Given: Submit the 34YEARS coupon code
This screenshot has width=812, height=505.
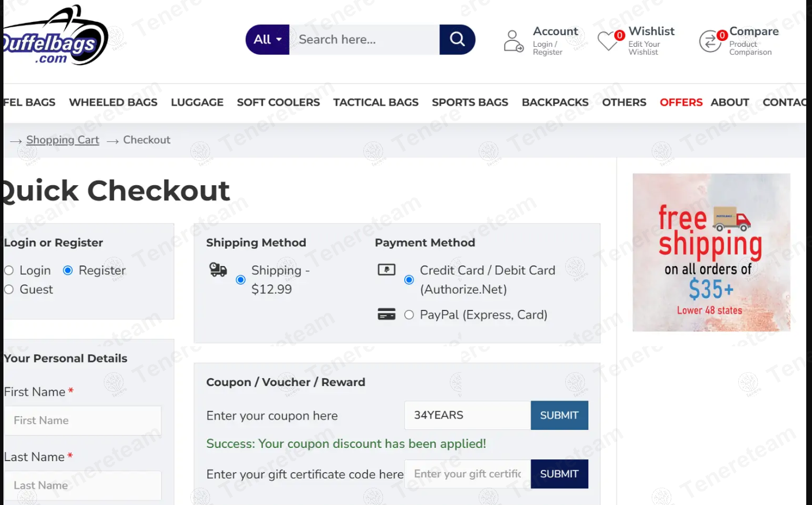Looking at the screenshot, I should point(559,415).
